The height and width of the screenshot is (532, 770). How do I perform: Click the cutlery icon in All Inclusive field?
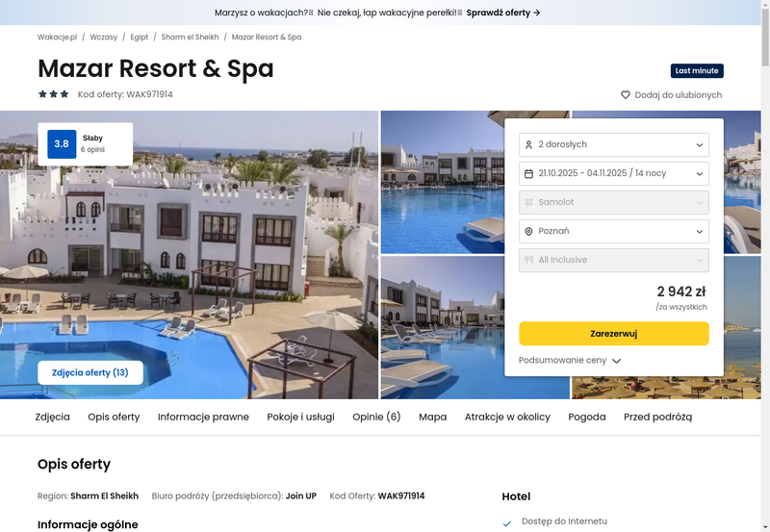[528, 260]
